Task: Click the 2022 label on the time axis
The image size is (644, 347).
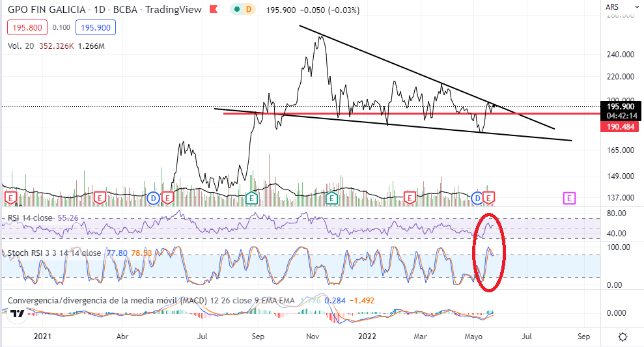Action: tap(367, 337)
